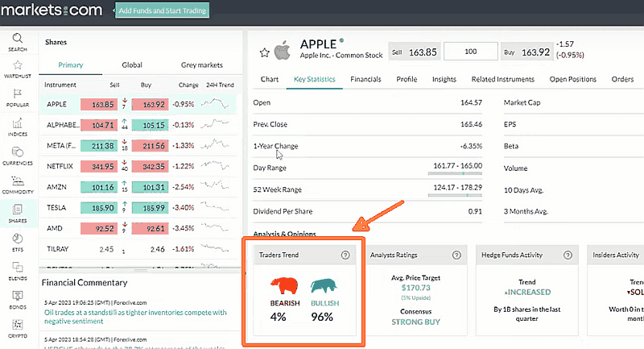Screen dimensions: 644x349
Task: Click Analysts Ratings help question icon
Action: (x=456, y=255)
